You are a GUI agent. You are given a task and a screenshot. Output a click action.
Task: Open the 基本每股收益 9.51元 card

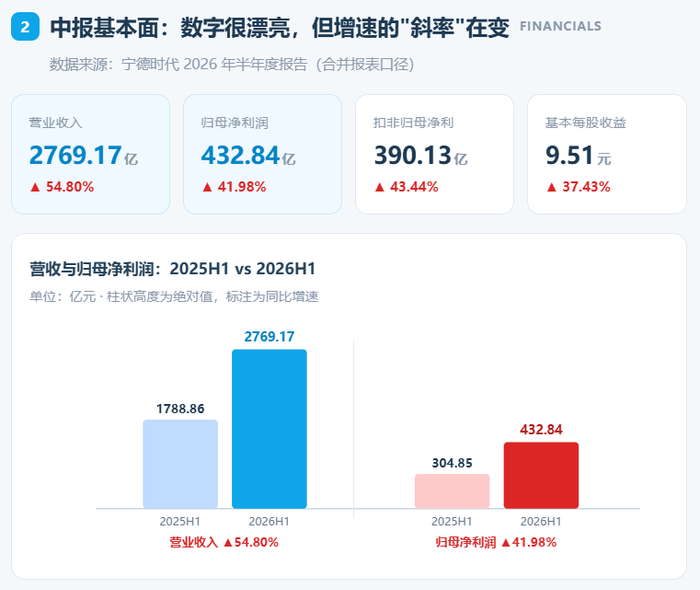(x=607, y=154)
